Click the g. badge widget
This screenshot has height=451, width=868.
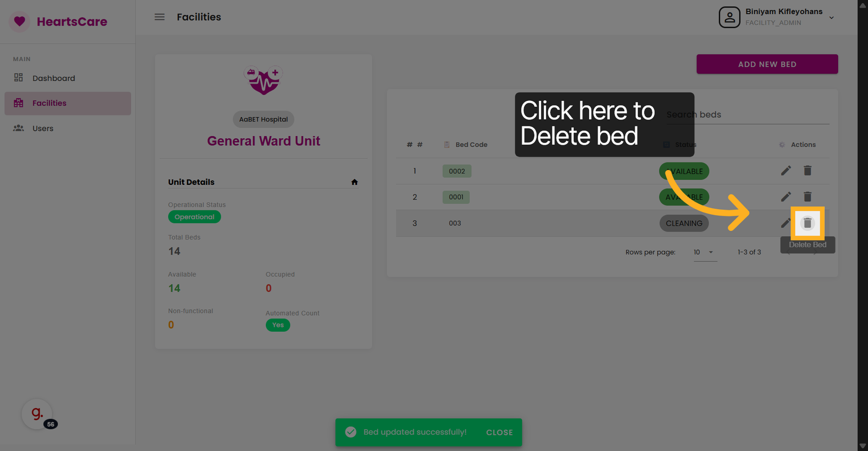(37, 414)
